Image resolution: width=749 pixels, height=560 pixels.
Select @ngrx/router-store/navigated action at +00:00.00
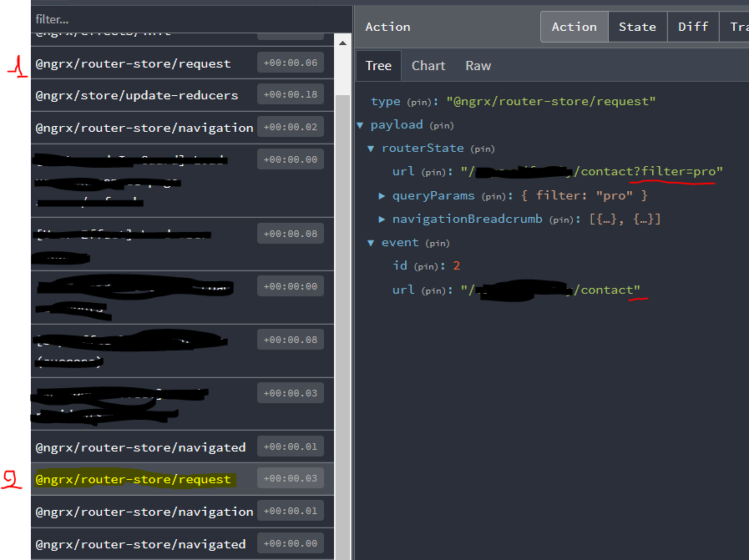(183, 544)
